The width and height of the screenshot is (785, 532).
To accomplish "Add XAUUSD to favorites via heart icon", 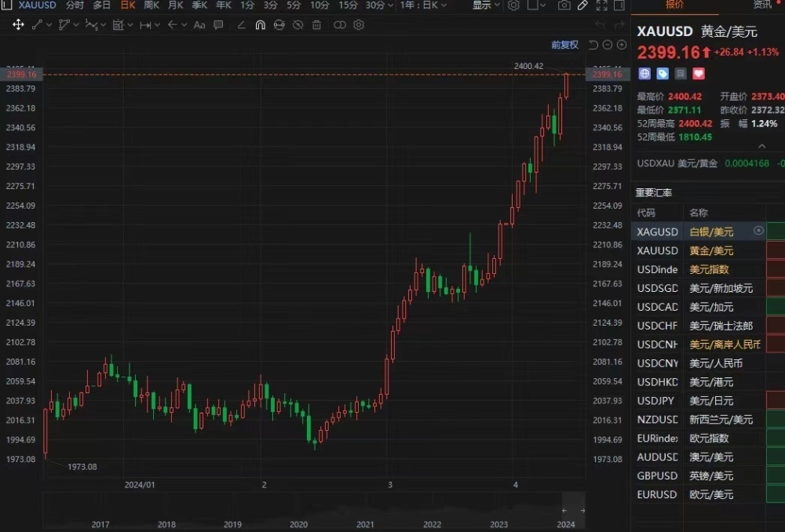I will (x=698, y=73).
